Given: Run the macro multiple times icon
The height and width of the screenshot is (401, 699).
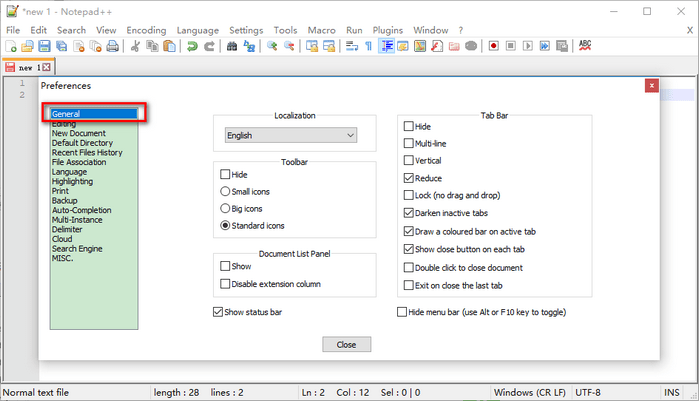Looking at the screenshot, I should pyautogui.click(x=544, y=46).
